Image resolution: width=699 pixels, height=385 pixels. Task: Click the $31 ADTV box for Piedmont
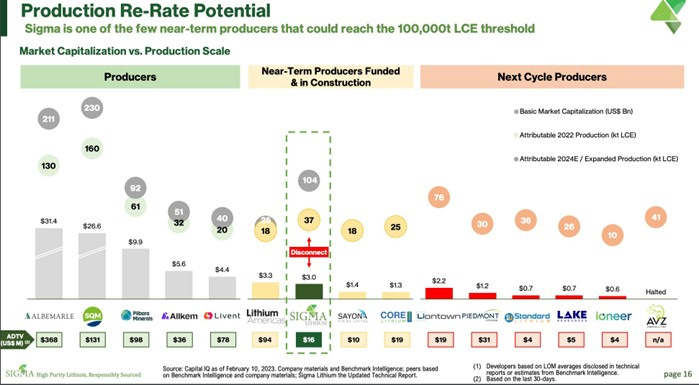(484, 340)
